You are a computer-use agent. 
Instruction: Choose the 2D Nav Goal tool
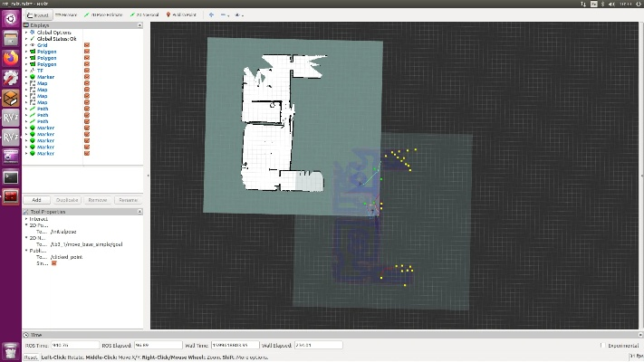pos(146,14)
